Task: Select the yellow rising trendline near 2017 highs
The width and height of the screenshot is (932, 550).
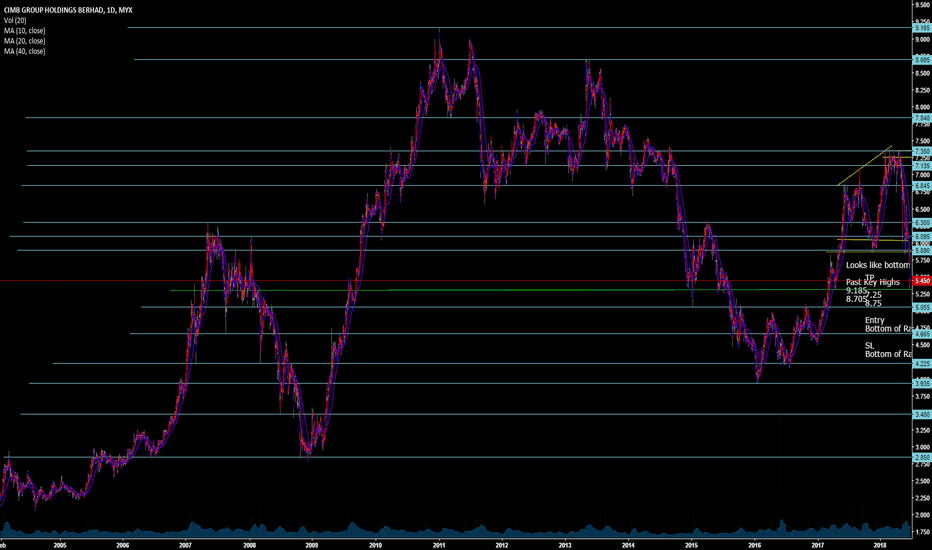Action: coord(865,165)
